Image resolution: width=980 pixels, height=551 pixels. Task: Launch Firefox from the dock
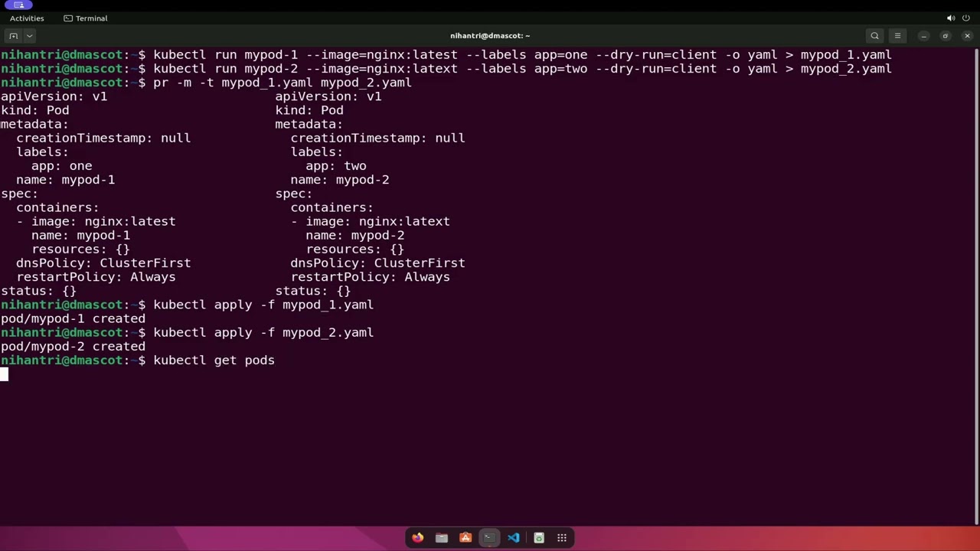click(417, 538)
